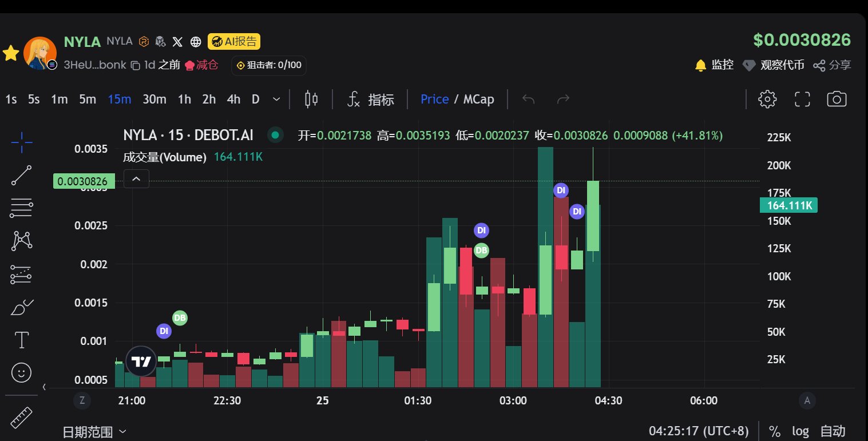This screenshot has width=868, height=441.
Task: Select the Fibonacci horizontal lines tool
Action: point(21,208)
